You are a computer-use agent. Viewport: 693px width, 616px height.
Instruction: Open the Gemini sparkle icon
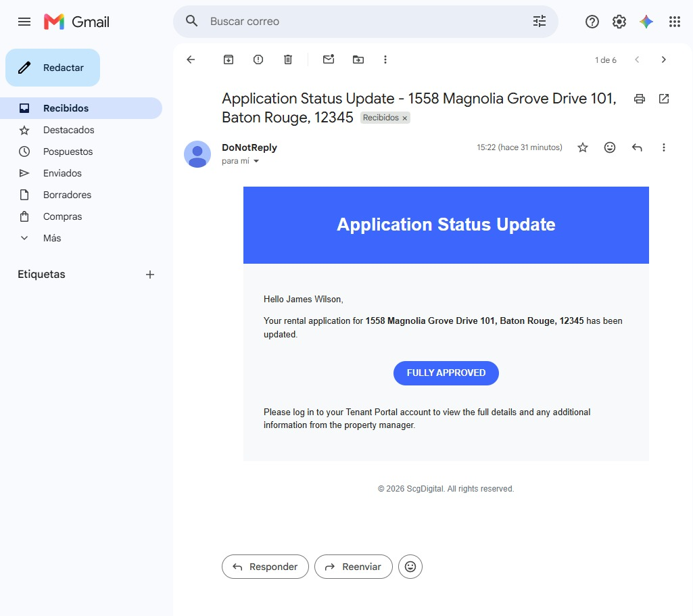[x=646, y=21]
